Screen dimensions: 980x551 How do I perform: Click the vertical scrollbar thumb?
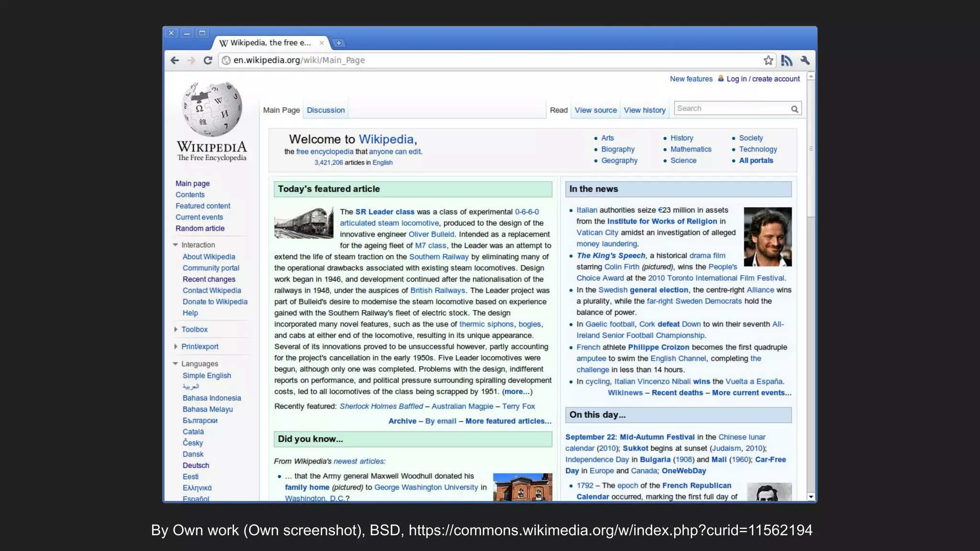tap(811, 149)
